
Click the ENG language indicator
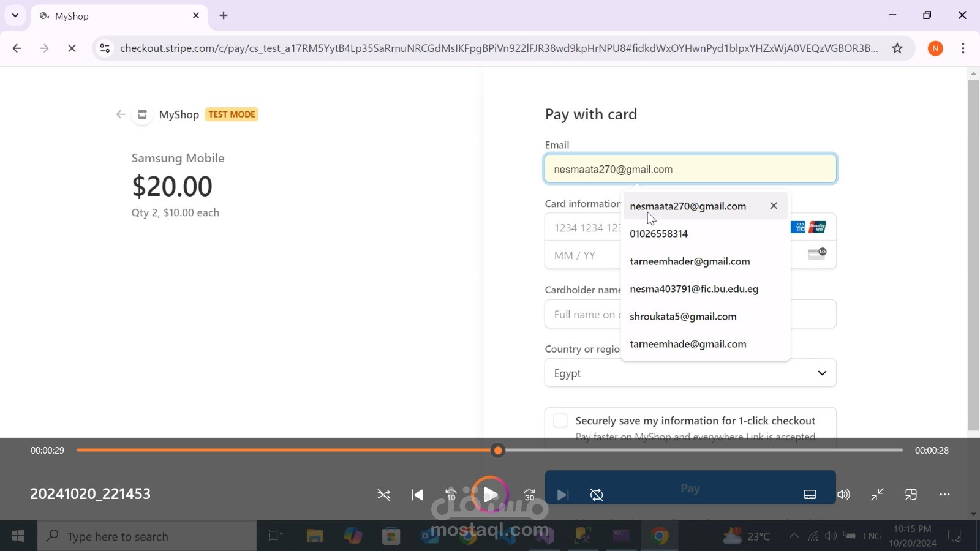872,536
